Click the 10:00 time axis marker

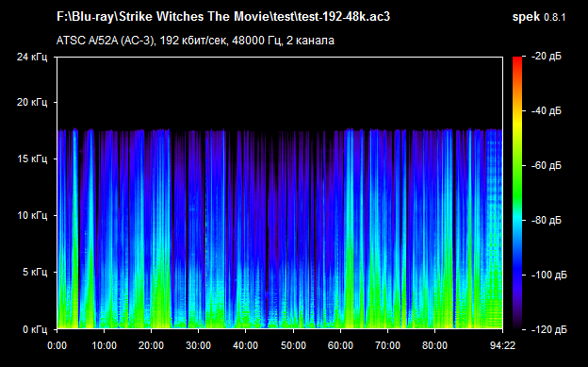(104, 345)
